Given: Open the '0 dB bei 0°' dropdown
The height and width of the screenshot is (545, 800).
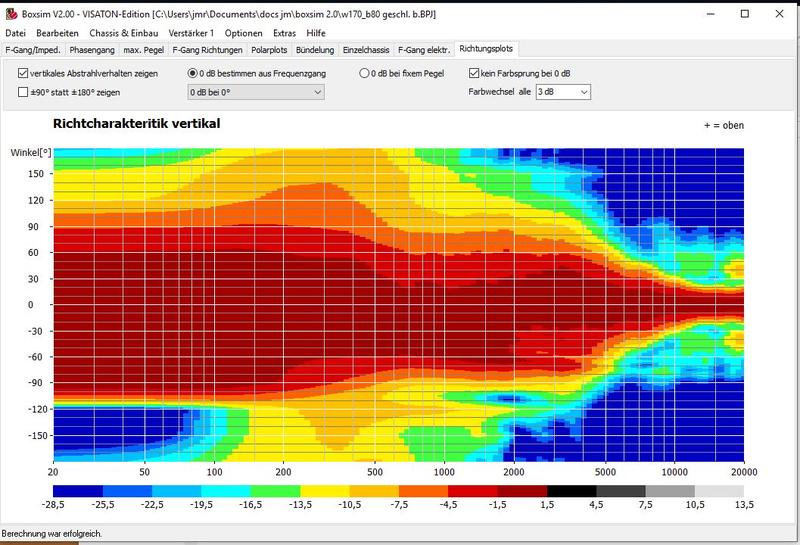Looking at the screenshot, I should pos(256,92).
